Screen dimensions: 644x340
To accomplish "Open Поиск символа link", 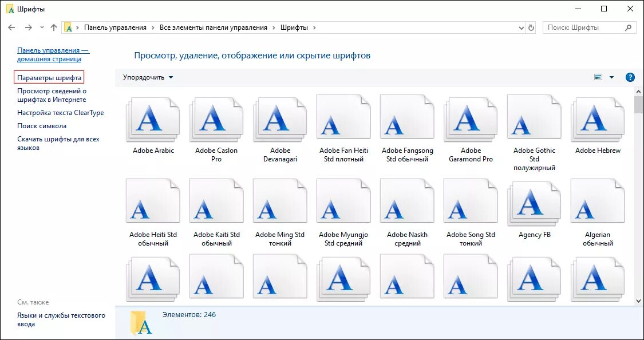I will 42,126.
